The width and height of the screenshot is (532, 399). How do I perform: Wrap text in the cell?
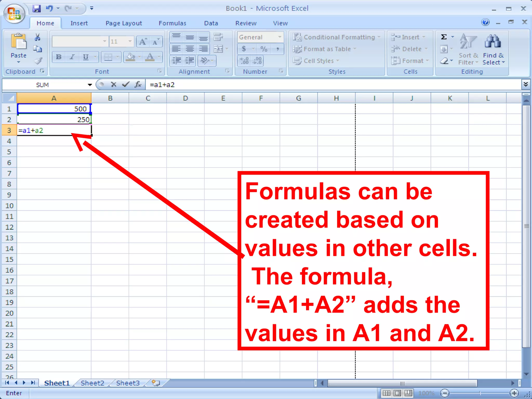pyautogui.click(x=218, y=37)
